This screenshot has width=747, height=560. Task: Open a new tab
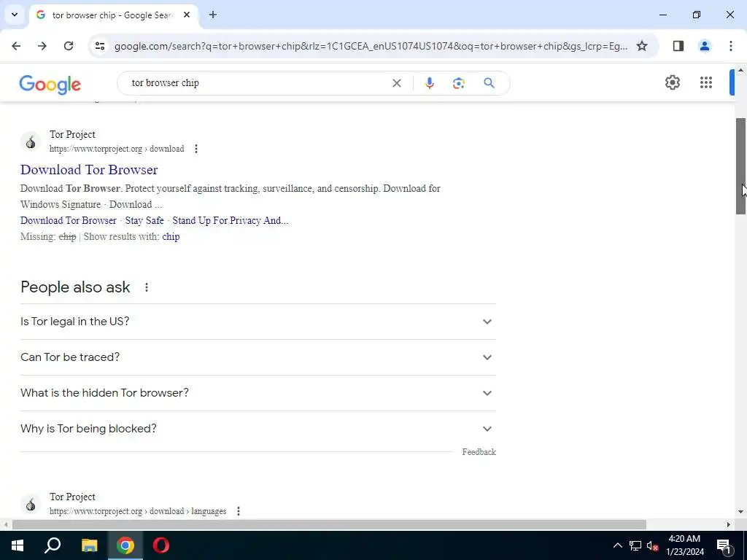click(213, 15)
